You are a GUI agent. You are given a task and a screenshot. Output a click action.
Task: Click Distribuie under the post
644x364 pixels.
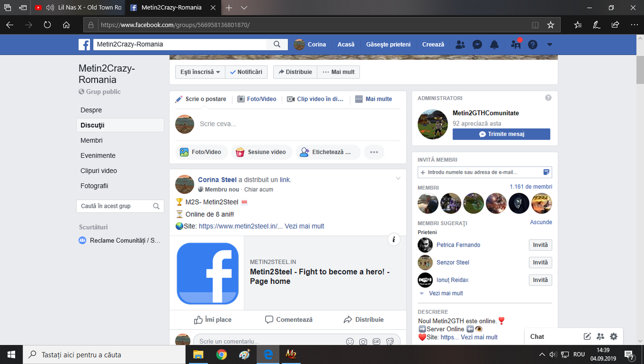(x=364, y=320)
